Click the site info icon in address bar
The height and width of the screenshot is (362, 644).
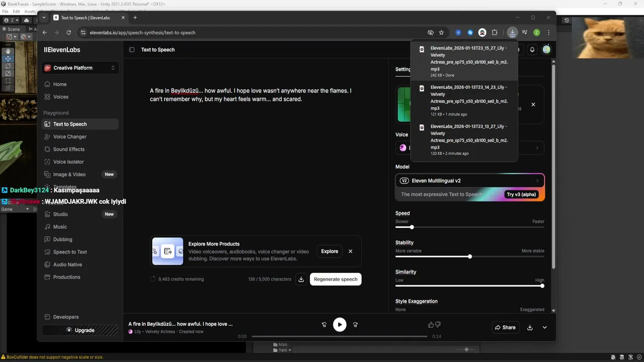point(83,33)
